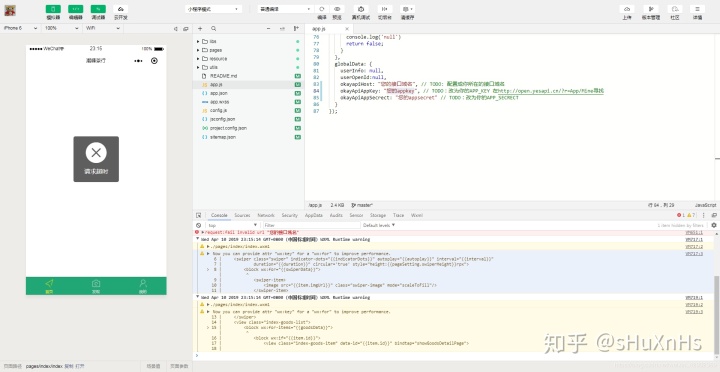Click the simulator capsule menu dots icon
This screenshot has height=372, width=720.
[x=138, y=61]
